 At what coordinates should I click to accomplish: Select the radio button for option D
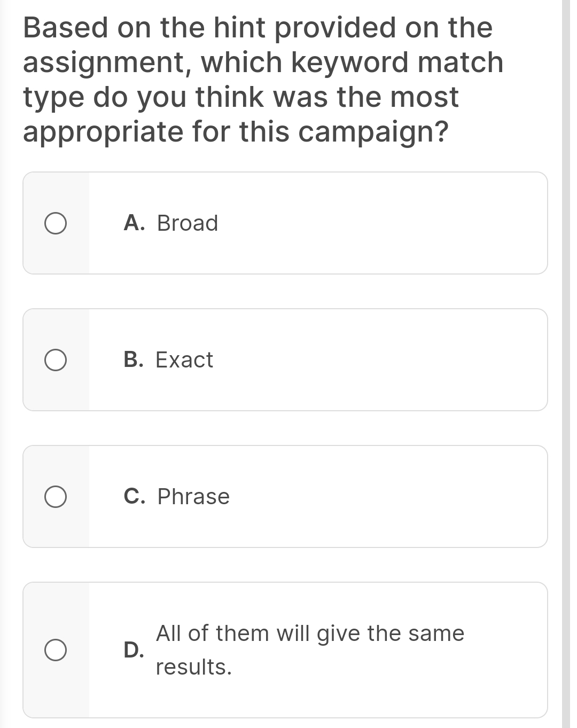pos(56,651)
